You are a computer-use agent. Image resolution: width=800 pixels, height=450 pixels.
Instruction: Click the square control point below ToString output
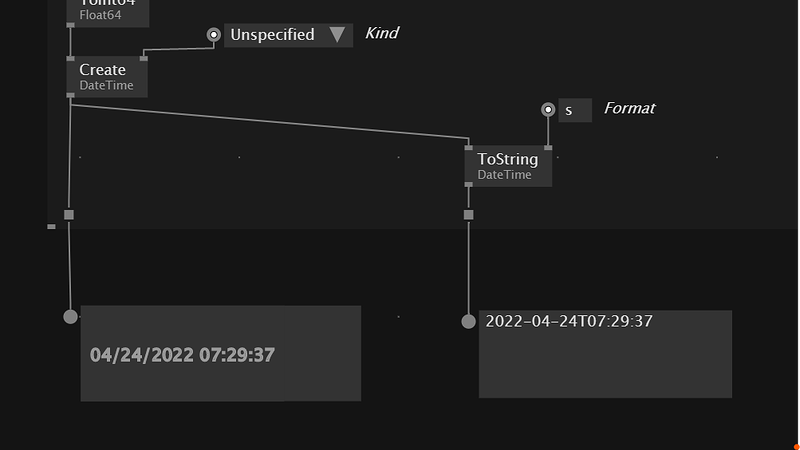click(468, 215)
